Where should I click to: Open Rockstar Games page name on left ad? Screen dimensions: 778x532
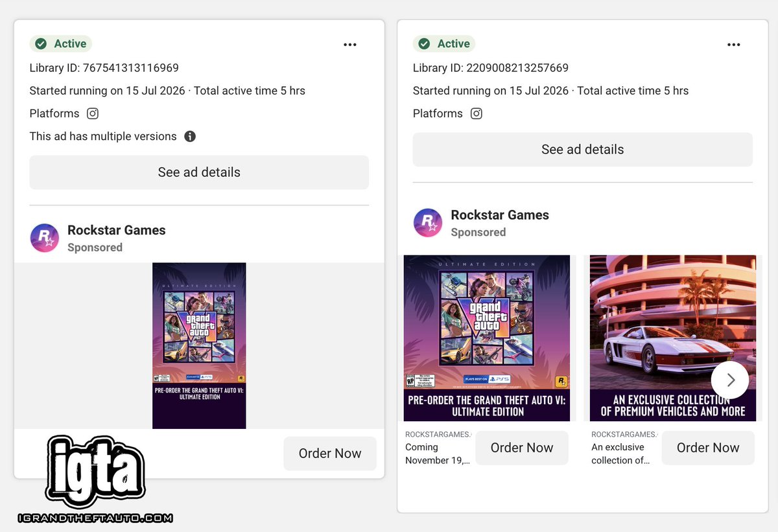click(117, 230)
